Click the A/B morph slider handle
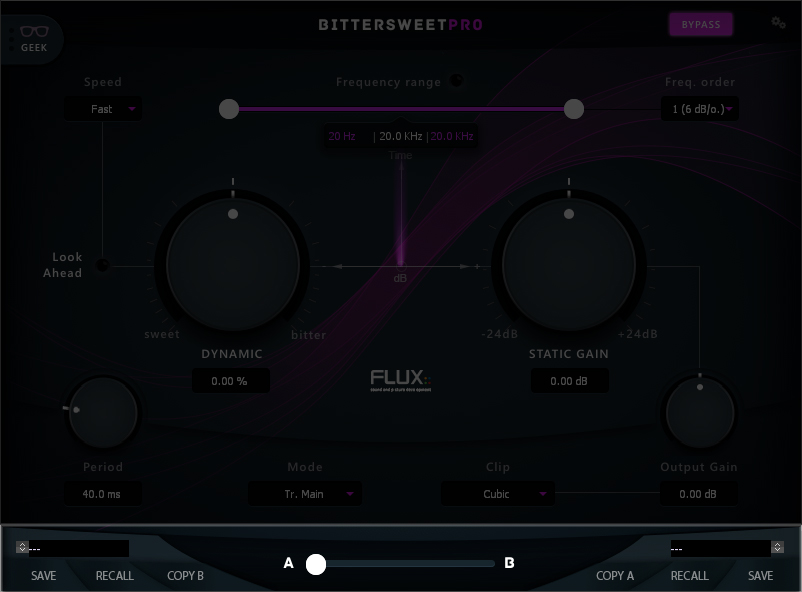802x592 pixels. [316, 564]
